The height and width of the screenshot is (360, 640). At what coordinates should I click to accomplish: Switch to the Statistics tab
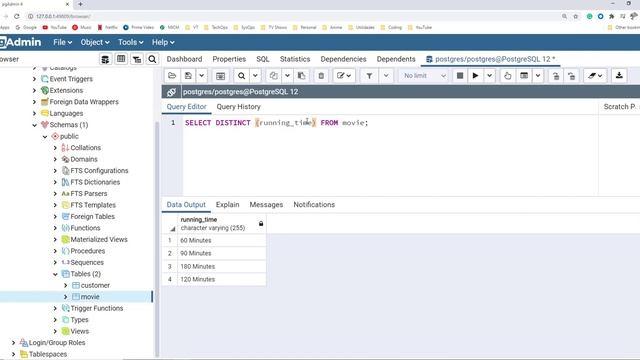[x=295, y=59]
